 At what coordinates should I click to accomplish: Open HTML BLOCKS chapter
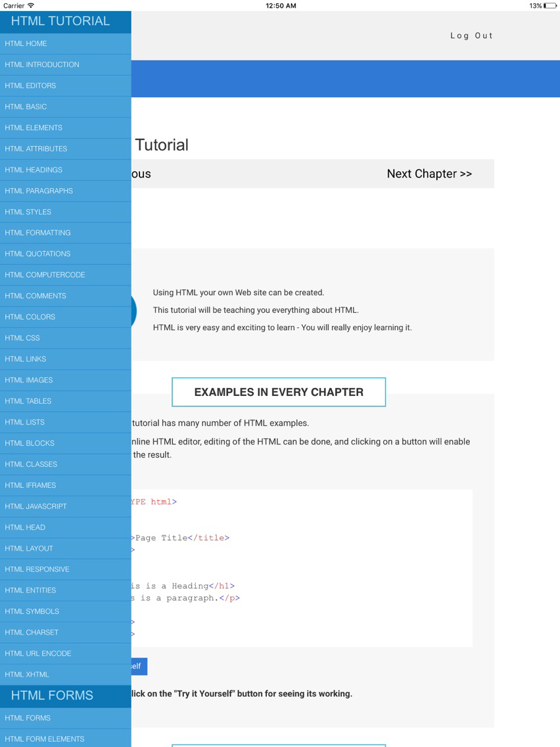[x=65, y=443]
